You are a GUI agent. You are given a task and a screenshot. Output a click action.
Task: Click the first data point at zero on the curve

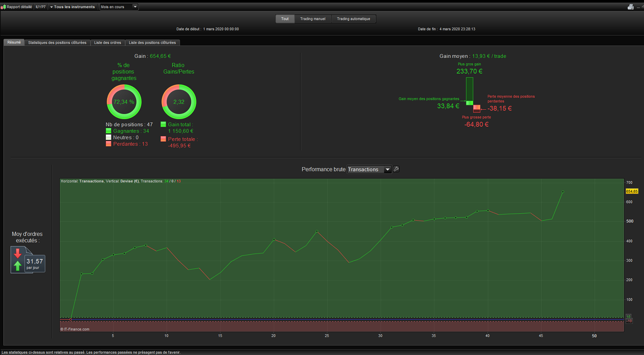coord(71,319)
